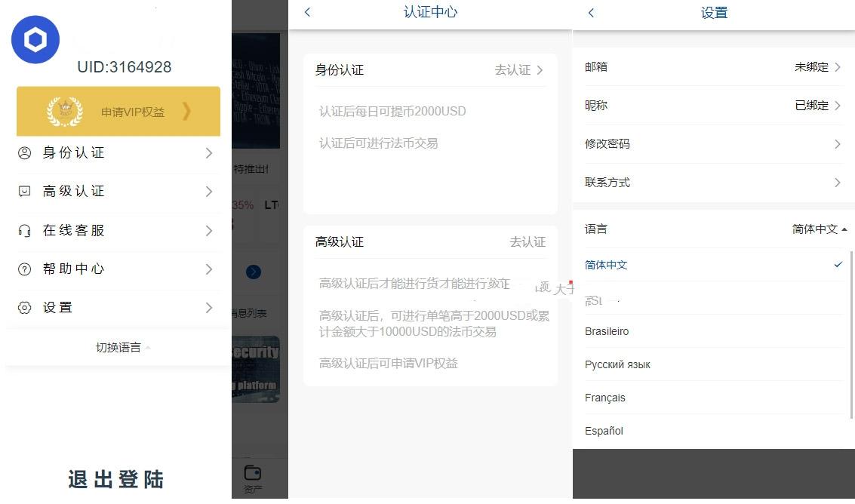
Task: Click the certificate icon beside 高级认证 in the side menu
Action: (x=25, y=192)
